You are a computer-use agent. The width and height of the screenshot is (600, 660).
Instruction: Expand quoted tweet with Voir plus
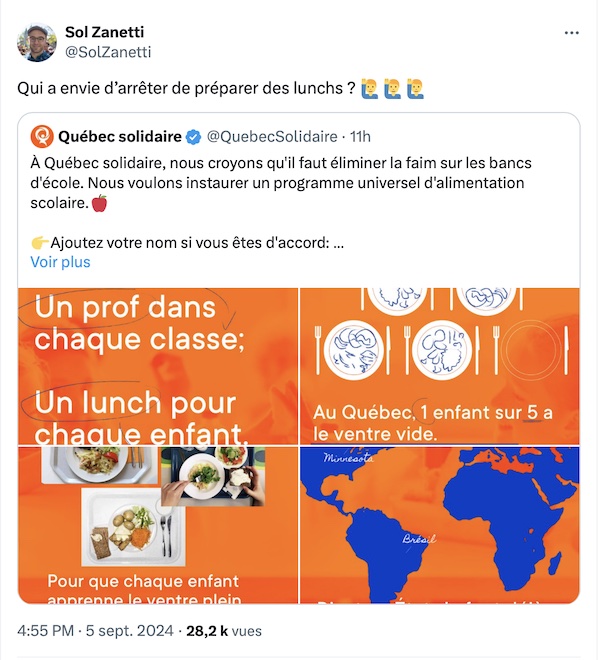(x=60, y=262)
